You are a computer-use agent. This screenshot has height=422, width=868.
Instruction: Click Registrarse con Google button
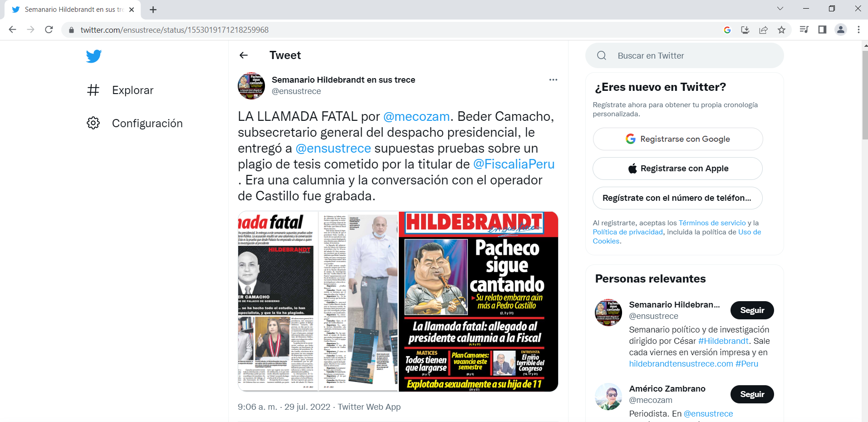(678, 139)
